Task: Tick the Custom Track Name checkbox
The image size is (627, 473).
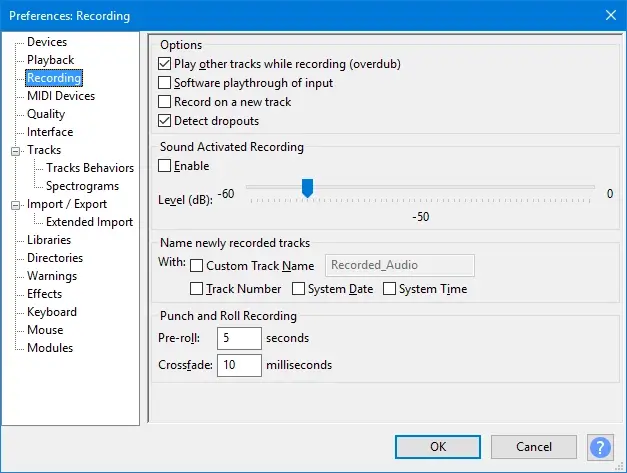Action: [197, 266]
